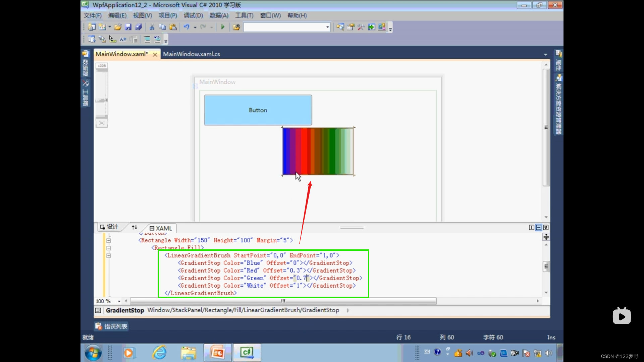Click the Add New Item toolbar icon
This screenshot has height=362, width=644.
[x=102, y=27]
